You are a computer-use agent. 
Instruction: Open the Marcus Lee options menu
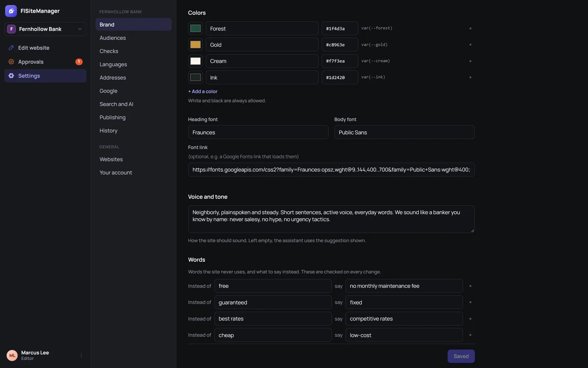[x=81, y=355]
